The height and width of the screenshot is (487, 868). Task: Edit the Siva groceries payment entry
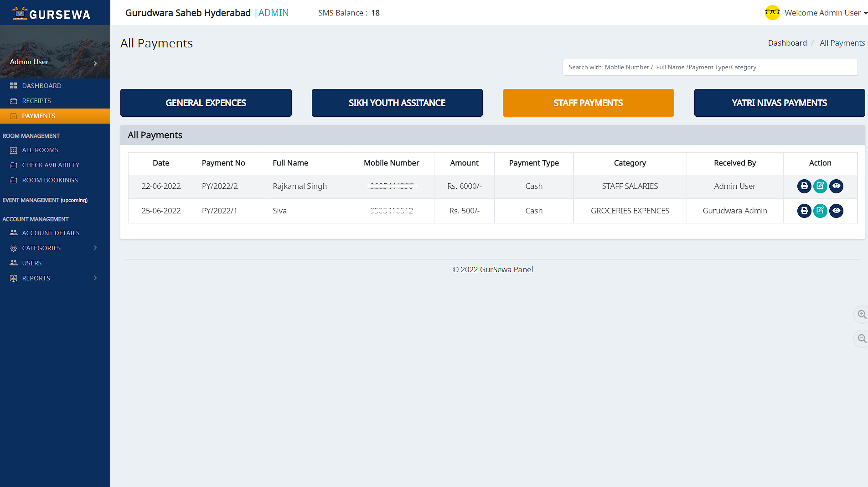pyautogui.click(x=820, y=211)
